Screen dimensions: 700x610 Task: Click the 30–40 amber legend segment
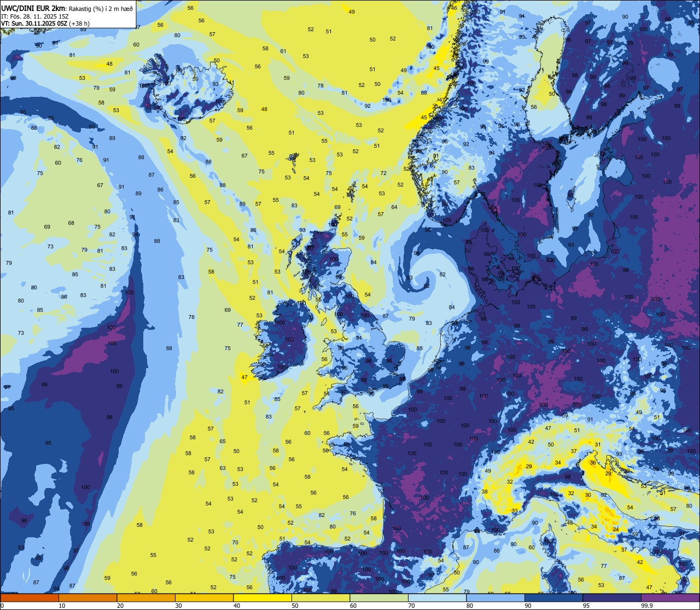tap(204, 597)
